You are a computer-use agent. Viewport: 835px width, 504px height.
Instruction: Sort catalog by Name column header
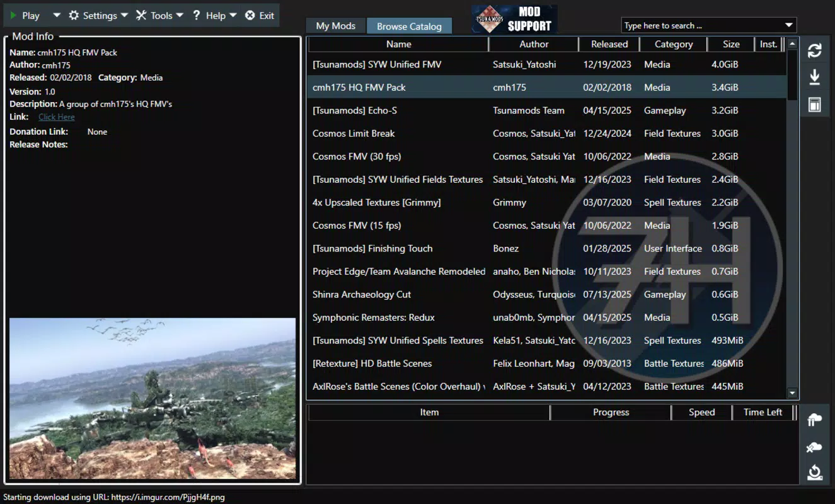pos(398,44)
